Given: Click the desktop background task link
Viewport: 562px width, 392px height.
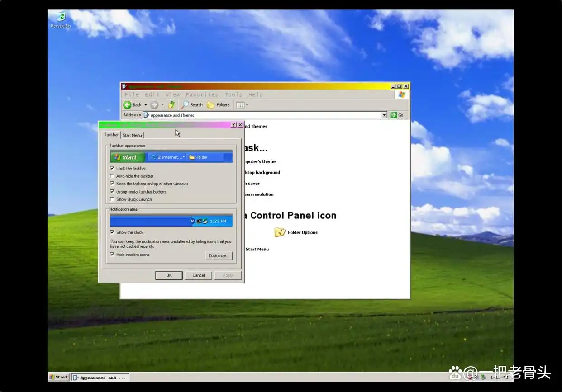Looking at the screenshot, I should click(x=262, y=172).
